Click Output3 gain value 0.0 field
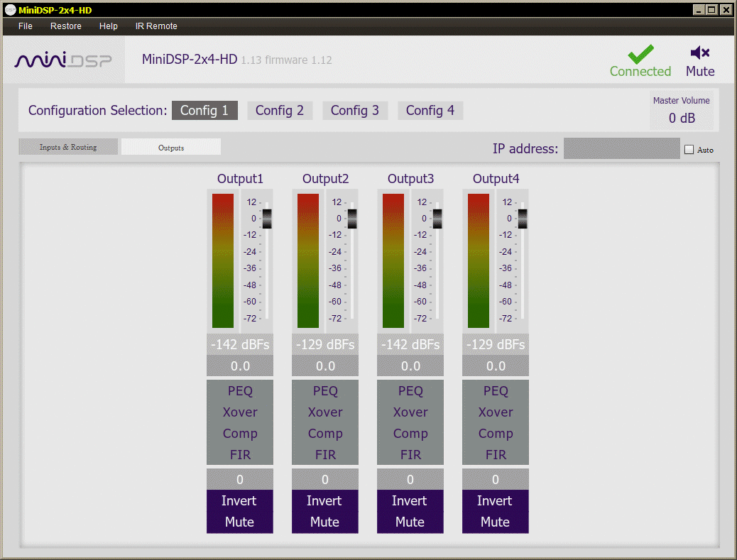Screen dimensions: 737x560 410,366
